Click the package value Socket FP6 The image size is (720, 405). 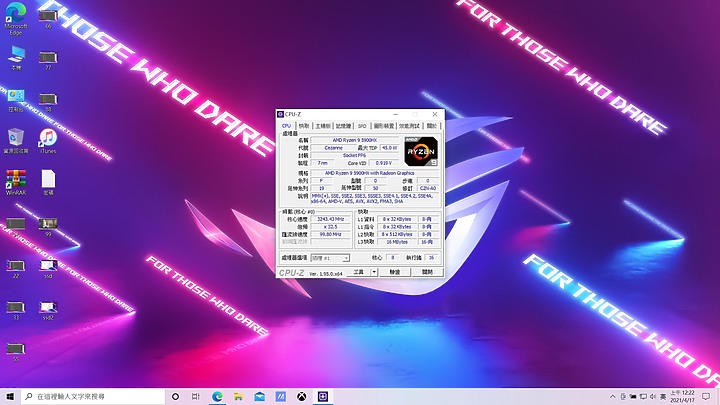[354, 155]
